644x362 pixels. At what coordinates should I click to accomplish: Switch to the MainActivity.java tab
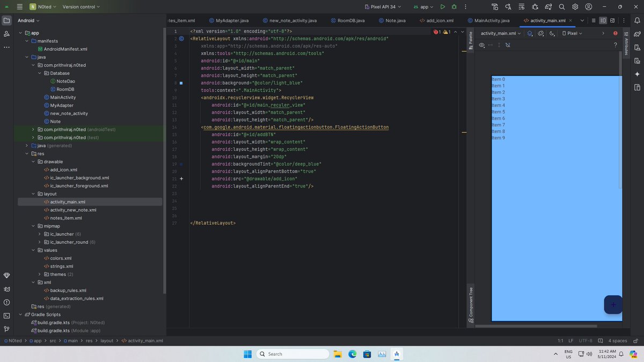coord(487,20)
